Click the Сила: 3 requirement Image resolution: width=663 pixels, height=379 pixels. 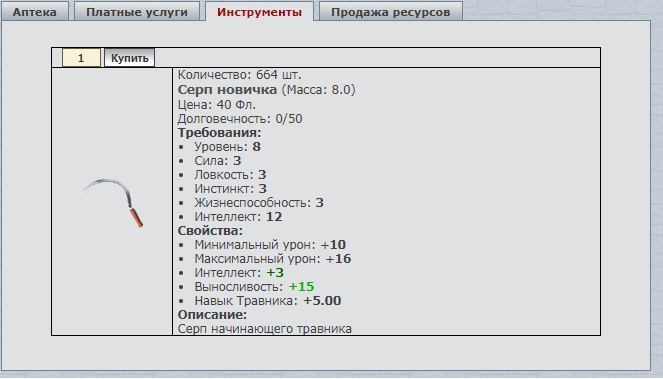click(x=217, y=161)
